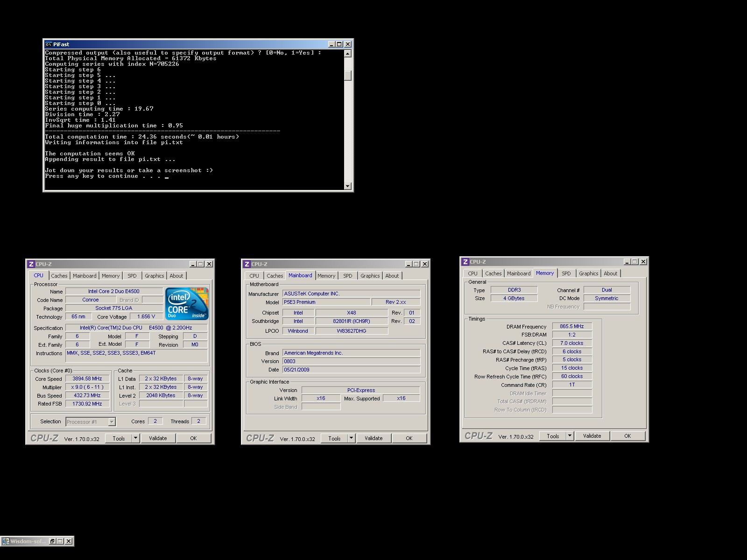Click PiFast scrollbar up arrow
The width and height of the screenshot is (747, 560).
[x=347, y=54]
